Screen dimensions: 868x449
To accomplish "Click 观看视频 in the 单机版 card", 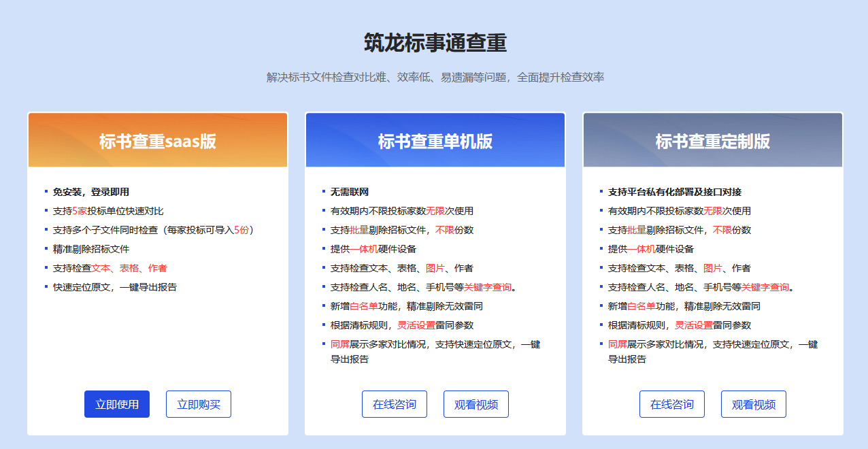I will [476, 404].
